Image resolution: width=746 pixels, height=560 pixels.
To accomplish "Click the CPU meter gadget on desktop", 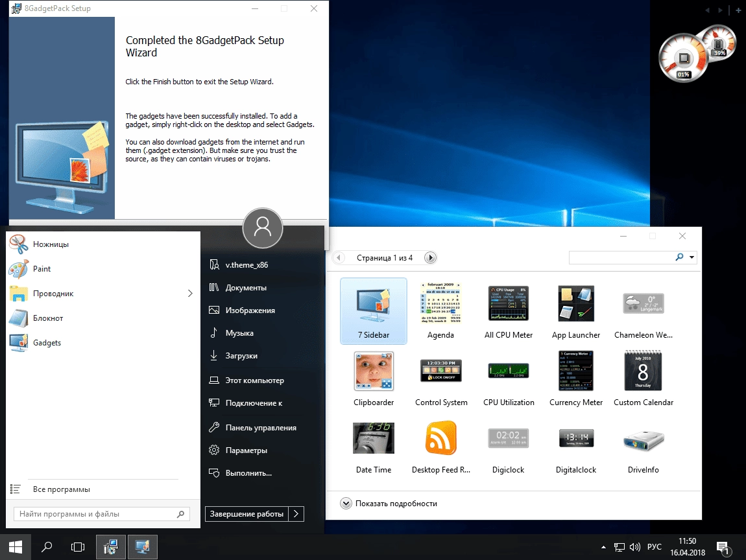I will [683, 58].
